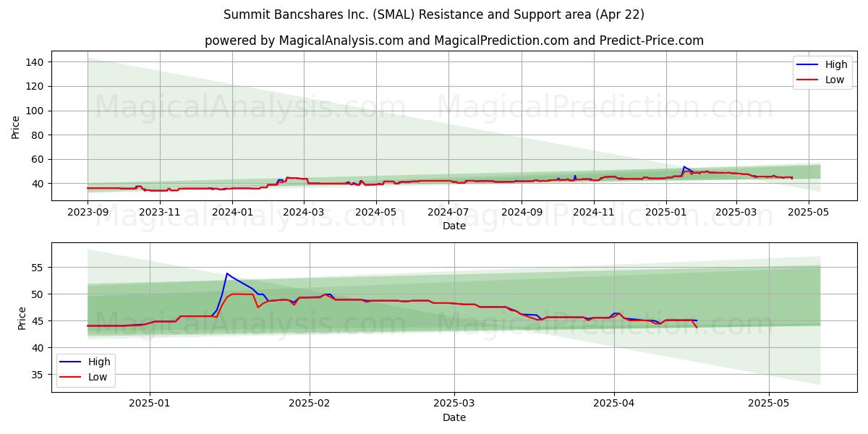Click the '2025-04' tick label on bottom chart
The height and width of the screenshot is (434, 868).
click(614, 404)
